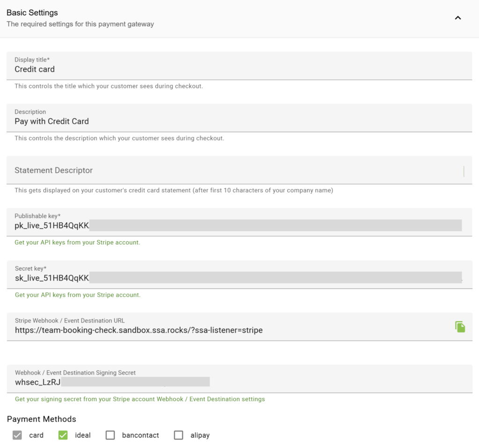Click 'The required settings for this payment gateway'
Image resolution: width=479 pixels, height=448 pixels.
[x=80, y=24]
